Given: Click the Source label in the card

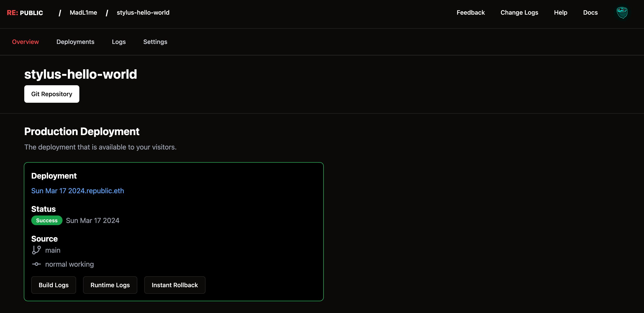Looking at the screenshot, I should tap(45, 239).
